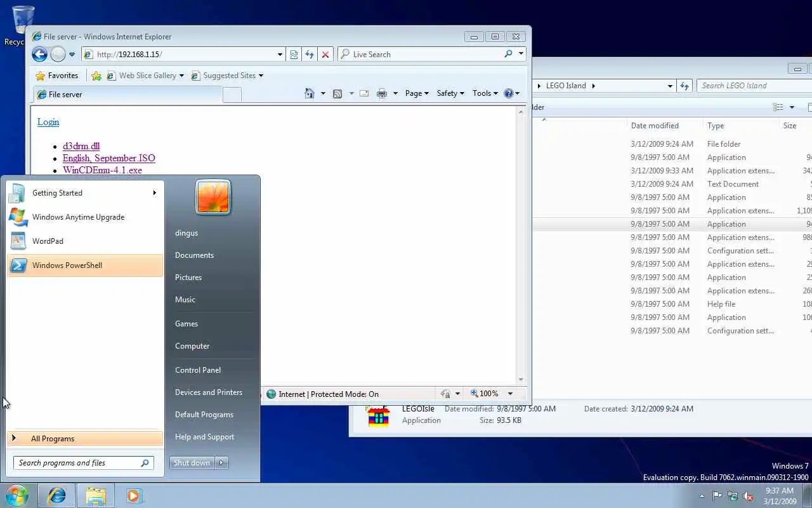Open Web Slice Gallery favorites item

[x=146, y=76]
